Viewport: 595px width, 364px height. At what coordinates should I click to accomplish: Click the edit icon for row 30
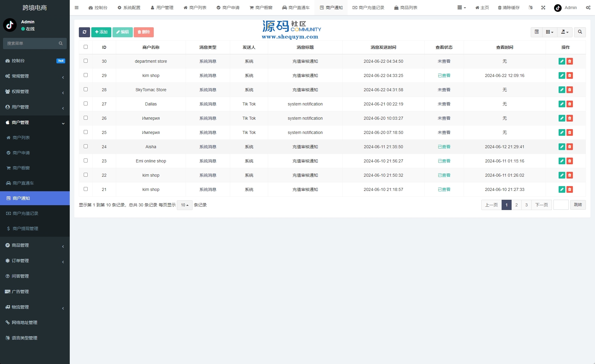pyautogui.click(x=562, y=61)
